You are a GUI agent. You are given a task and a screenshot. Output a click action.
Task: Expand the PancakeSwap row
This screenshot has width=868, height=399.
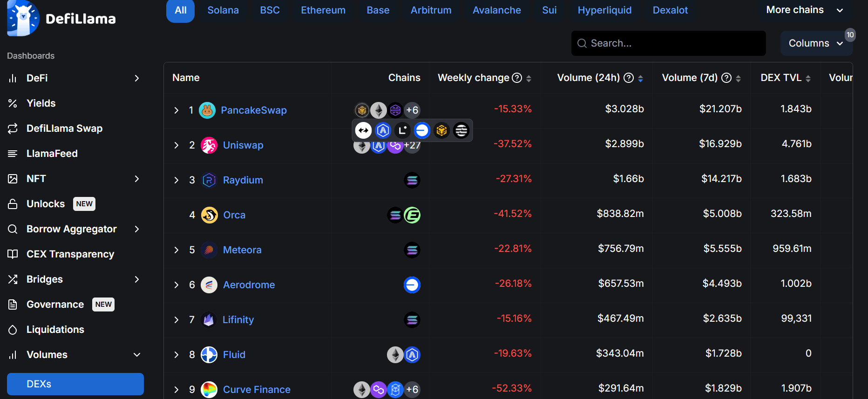(x=176, y=110)
